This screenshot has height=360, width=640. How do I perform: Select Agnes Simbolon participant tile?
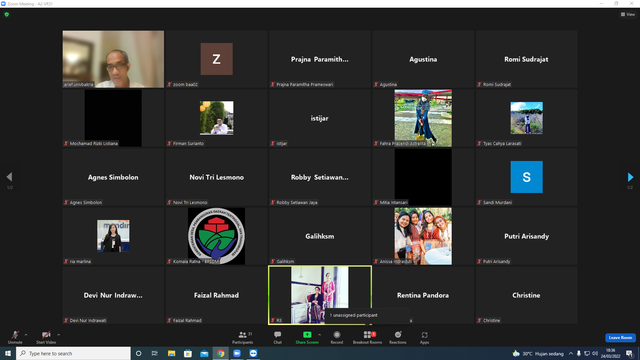point(113,177)
